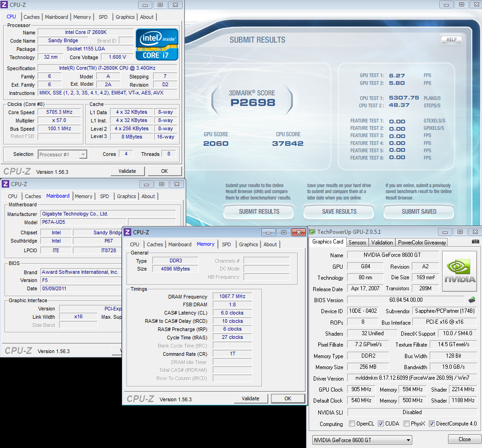Click the GPU-Z screenshot camera icon
Screen dimensions: 482x448
475,242
